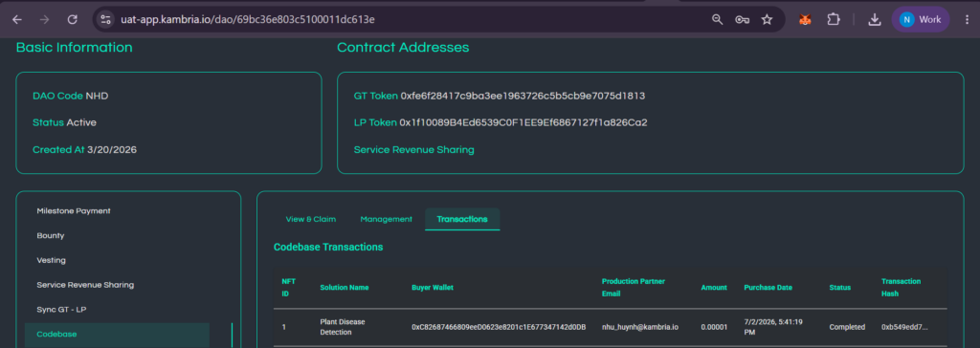Open Vesting in the sidebar
Viewport: 980px width, 348px height.
[52, 260]
